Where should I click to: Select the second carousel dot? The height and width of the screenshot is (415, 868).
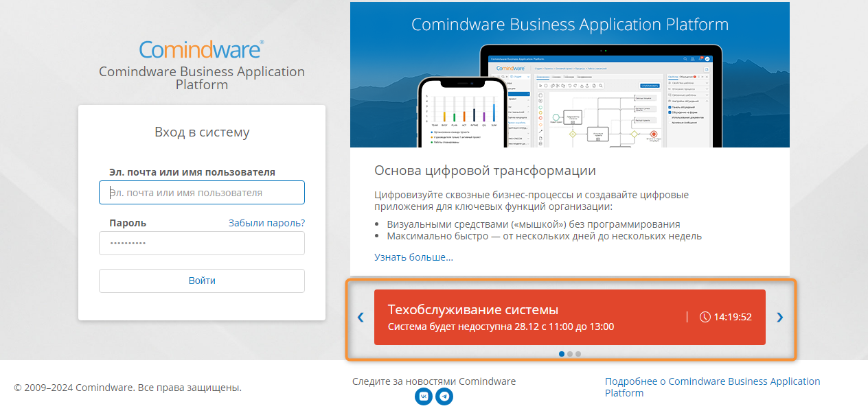click(570, 354)
